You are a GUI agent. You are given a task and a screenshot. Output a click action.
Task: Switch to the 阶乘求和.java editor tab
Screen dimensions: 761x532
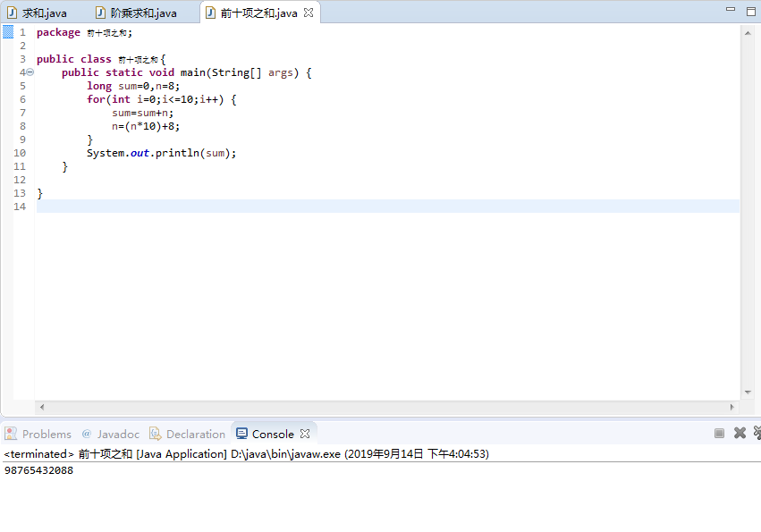(137, 13)
